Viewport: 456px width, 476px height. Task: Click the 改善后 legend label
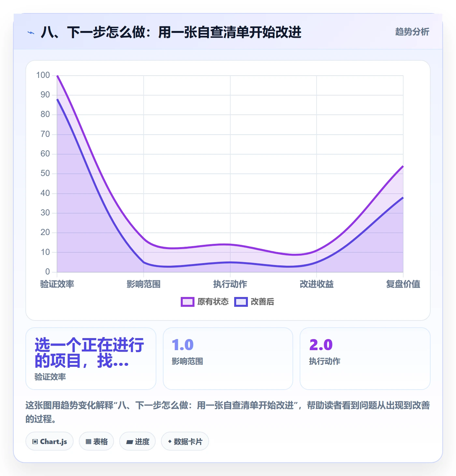263,302
